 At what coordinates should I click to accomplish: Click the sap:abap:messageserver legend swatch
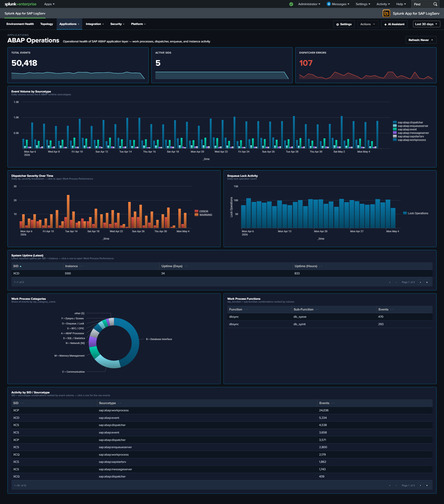395,133
